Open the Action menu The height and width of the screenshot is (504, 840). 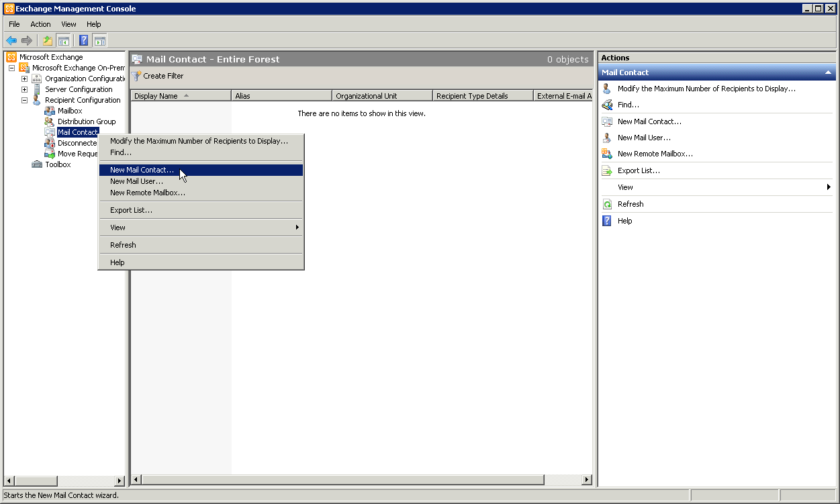(40, 24)
